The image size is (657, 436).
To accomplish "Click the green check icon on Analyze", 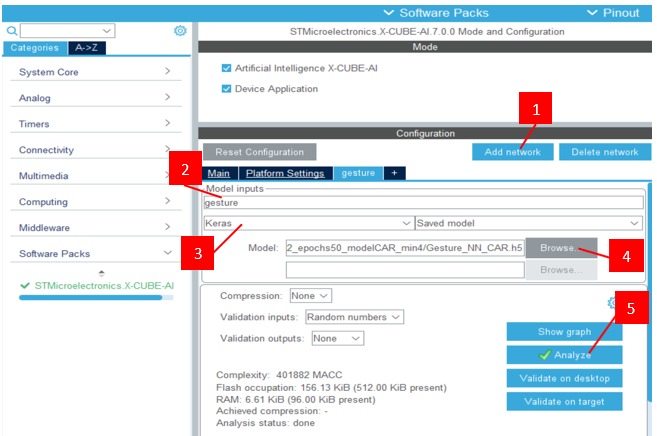I will point(545,355).
